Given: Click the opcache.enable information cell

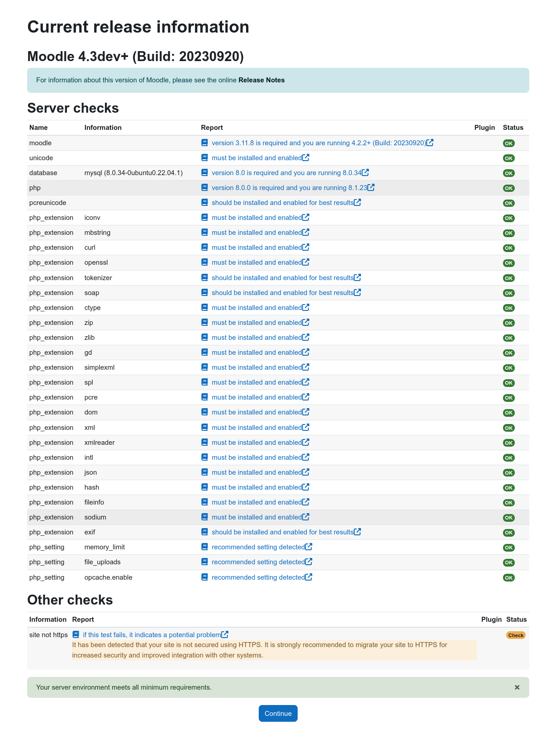Looking at the screenshot, I should tap(109, 577).
